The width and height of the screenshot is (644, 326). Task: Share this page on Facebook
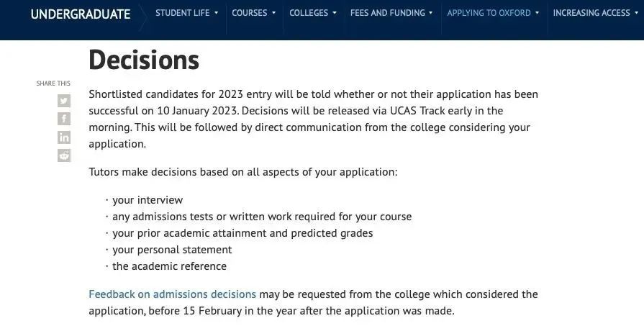(64, 119)
